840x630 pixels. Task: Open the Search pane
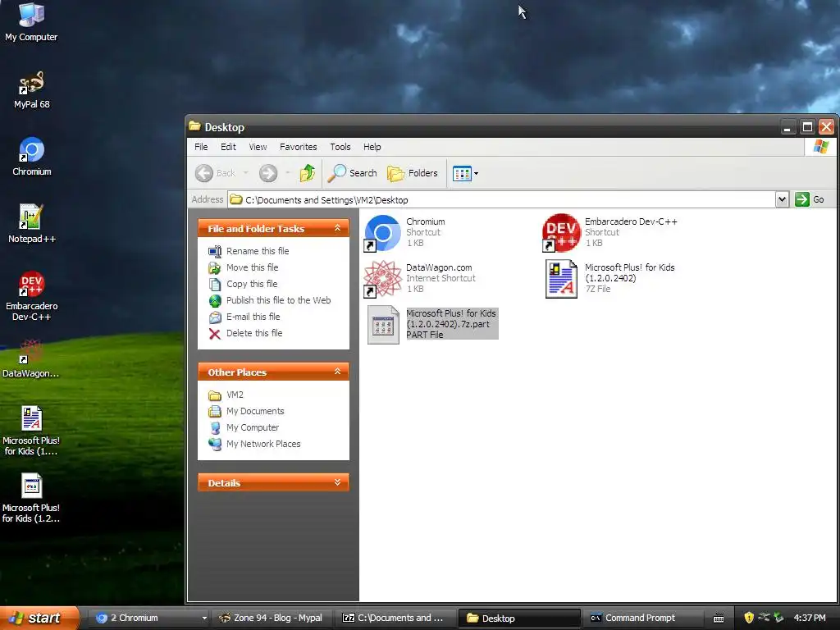click(x=353, y=173)
